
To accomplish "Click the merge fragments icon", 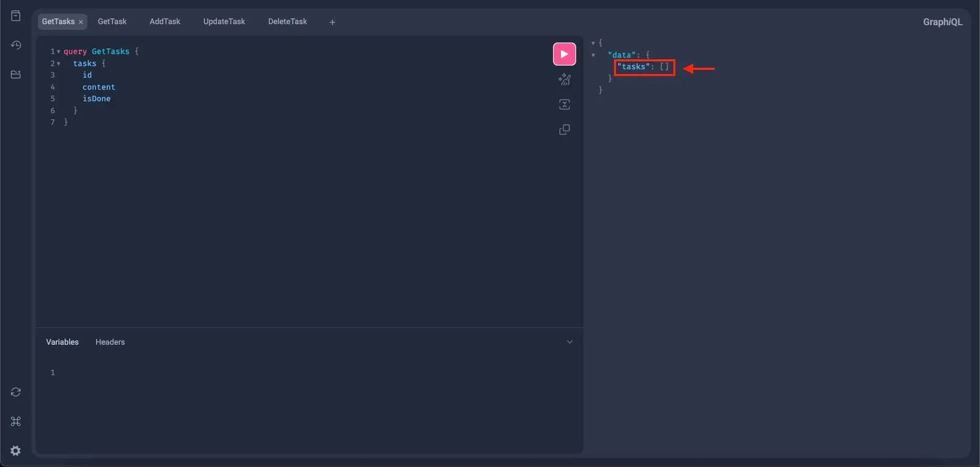I will pos(564,104).
